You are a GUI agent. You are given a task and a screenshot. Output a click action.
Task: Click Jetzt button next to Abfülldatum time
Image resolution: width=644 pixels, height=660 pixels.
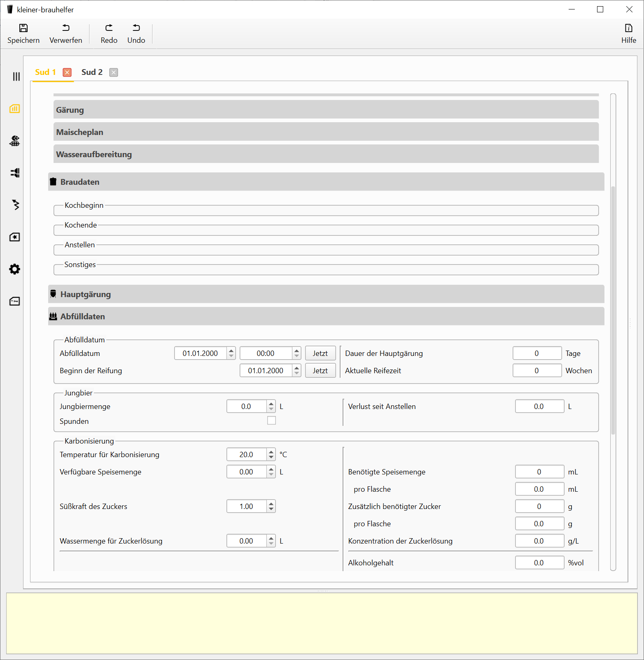coord(320,353)
